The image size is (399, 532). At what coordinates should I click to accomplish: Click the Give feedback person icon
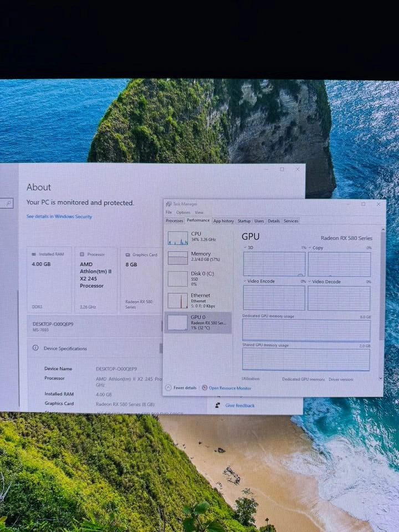(218, 405)
